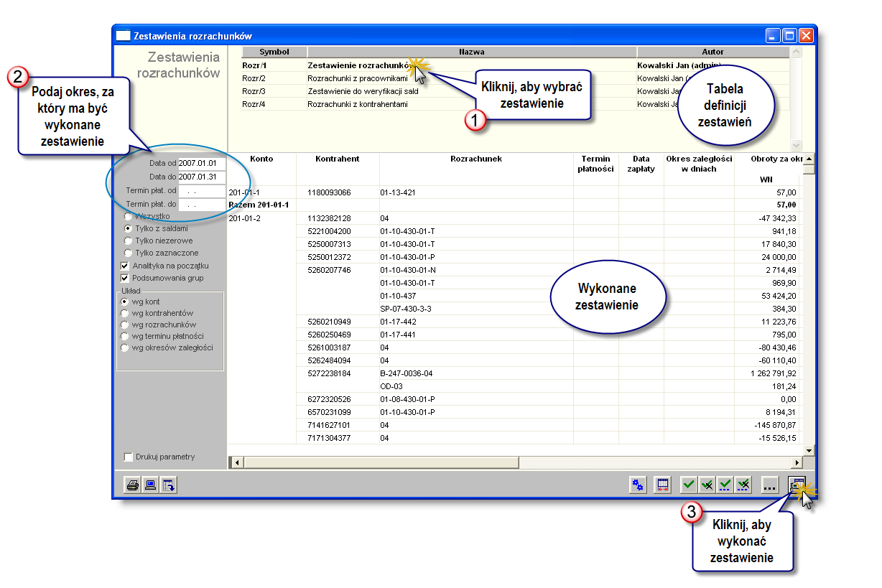Select row Rozr/3 Zestawienie do weryfikacji sald

pyautogui.click(x=514, y=91)
